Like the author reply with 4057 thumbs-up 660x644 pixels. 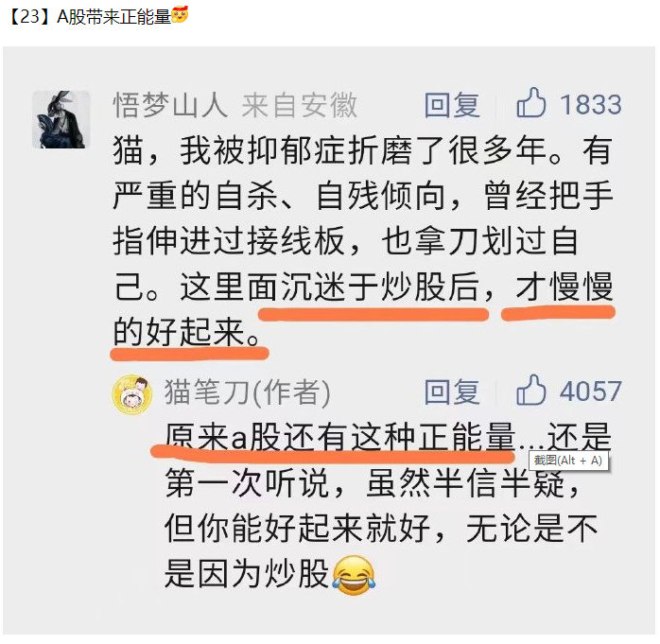click(x=530, y=390)
